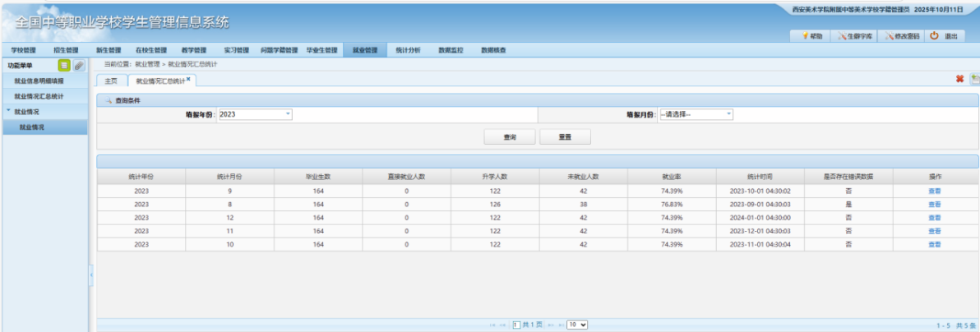Collapse the 就业情况 tree group

coord(8,111)
